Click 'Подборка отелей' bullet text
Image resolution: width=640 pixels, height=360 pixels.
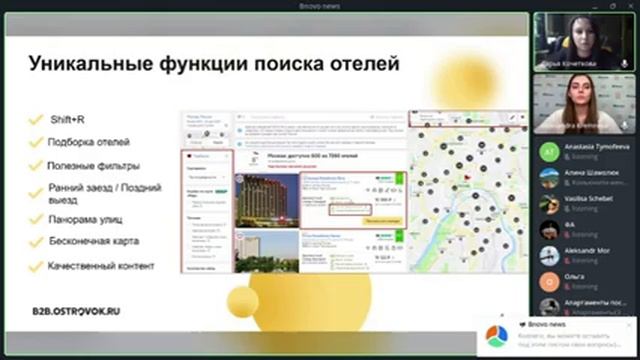click(89, 142)
